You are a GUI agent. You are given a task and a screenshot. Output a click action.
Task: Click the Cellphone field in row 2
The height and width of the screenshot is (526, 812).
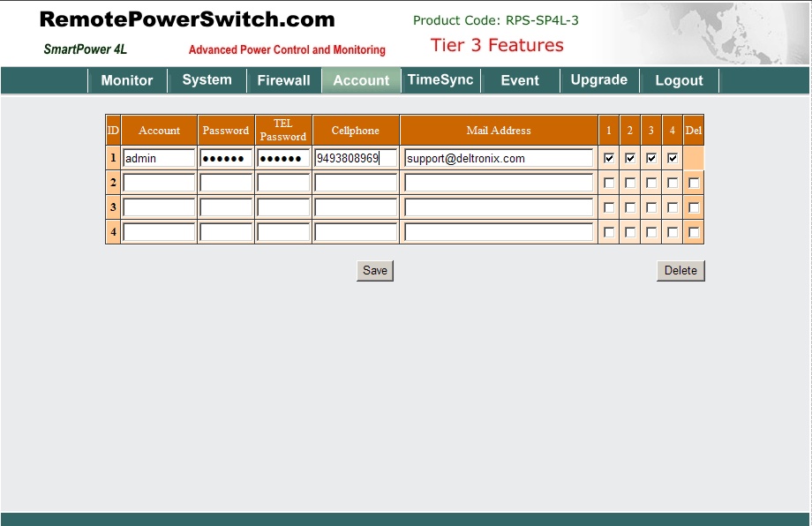356,183
